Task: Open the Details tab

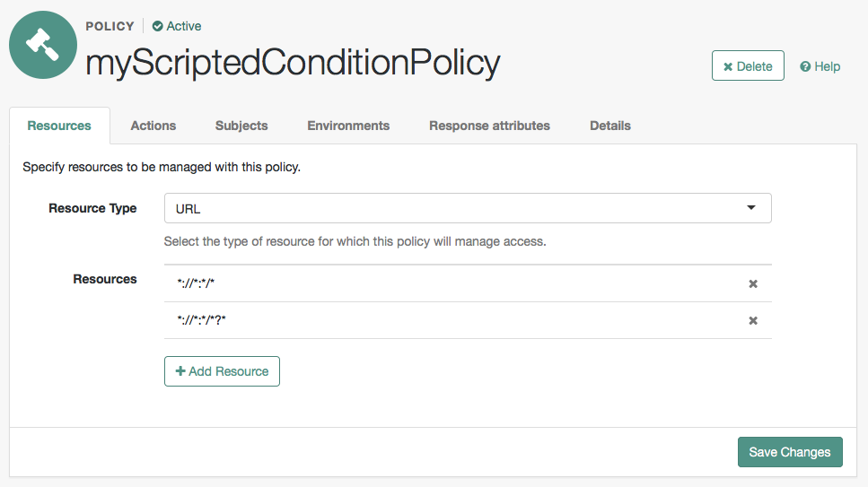Action: 610,126
